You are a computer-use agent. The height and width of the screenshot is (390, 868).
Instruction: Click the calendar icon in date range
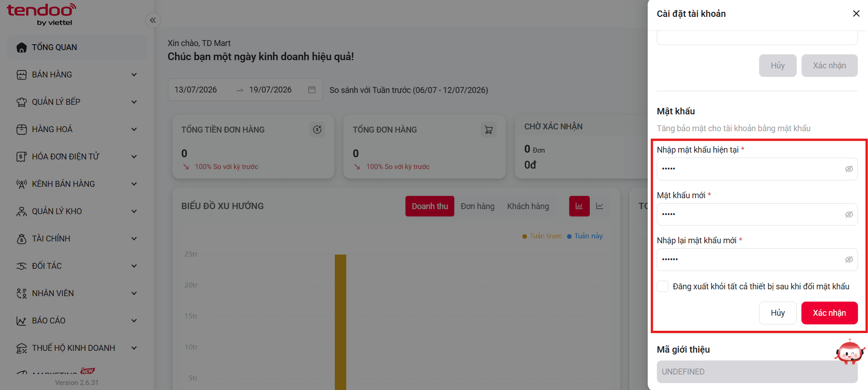pos(312,90)
